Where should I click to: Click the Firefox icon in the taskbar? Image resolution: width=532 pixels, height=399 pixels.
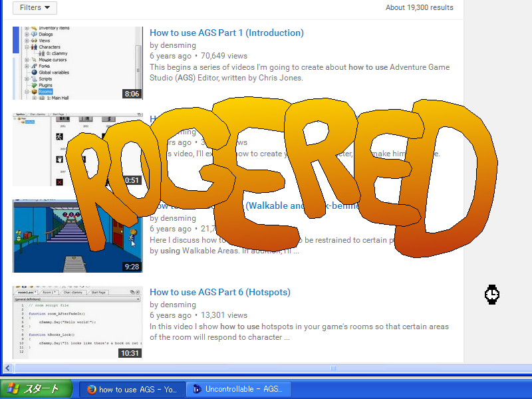91,390
